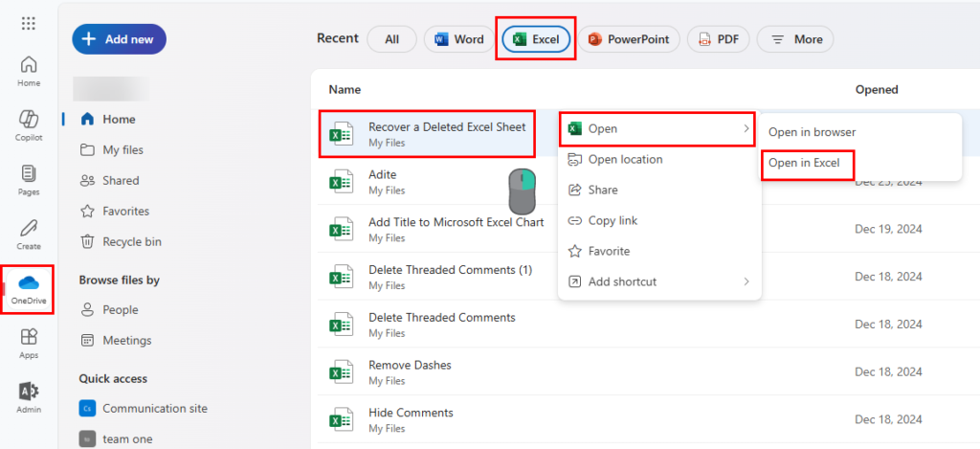Expand the Add shortcut submenu arrow
Screen dimensions: 980x449
coord(746,282)
